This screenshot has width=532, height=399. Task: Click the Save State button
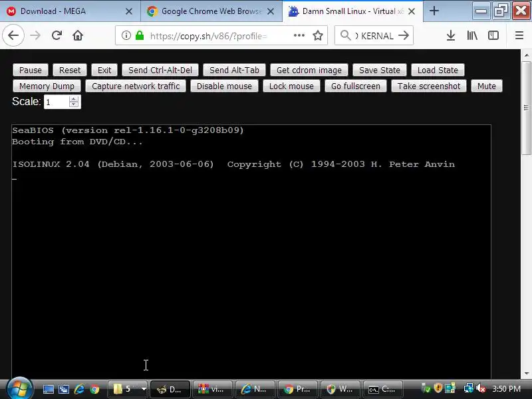click(380, 70)
